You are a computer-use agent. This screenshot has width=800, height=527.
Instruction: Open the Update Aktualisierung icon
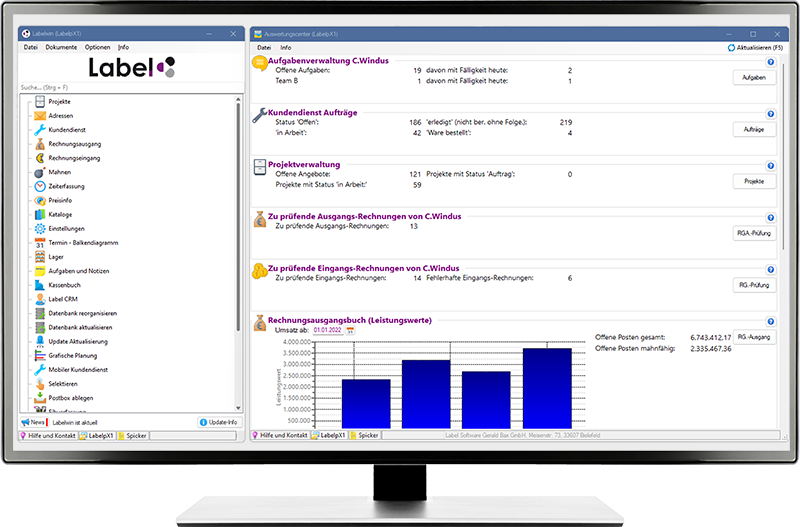point(40,341)
